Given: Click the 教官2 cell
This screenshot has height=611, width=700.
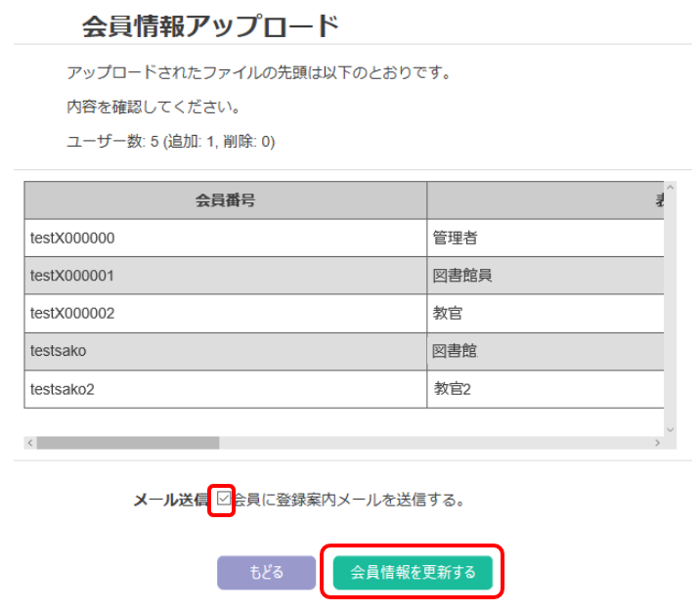Looking at the screenshot, I should [x=545, y=389].
